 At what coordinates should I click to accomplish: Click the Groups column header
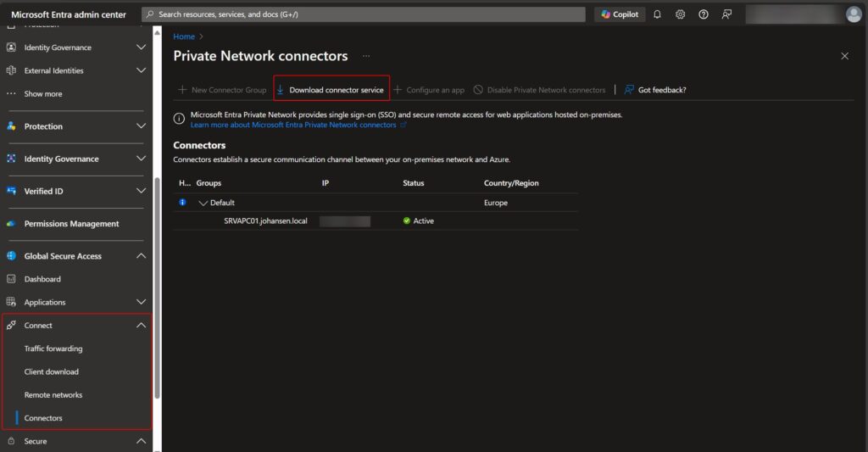coord(209,183)
